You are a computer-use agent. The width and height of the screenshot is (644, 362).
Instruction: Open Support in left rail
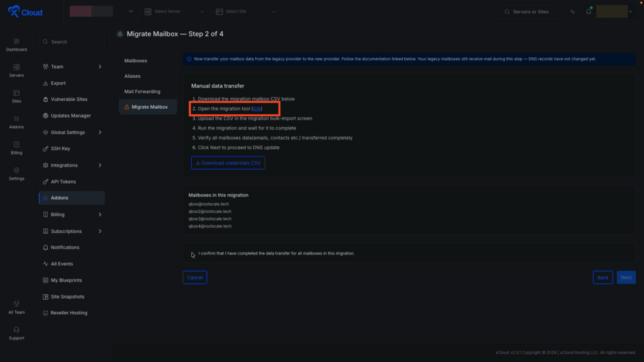(x=16, y=334)
